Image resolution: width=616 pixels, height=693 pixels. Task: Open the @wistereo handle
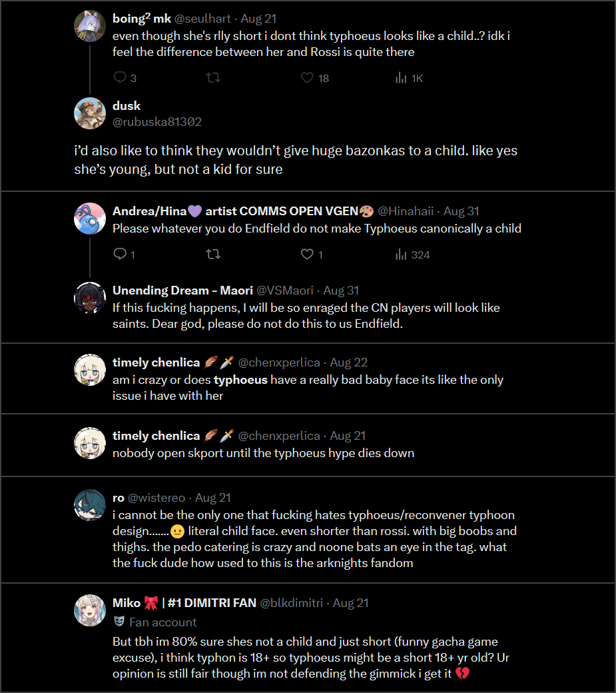[x=156, y=498]
